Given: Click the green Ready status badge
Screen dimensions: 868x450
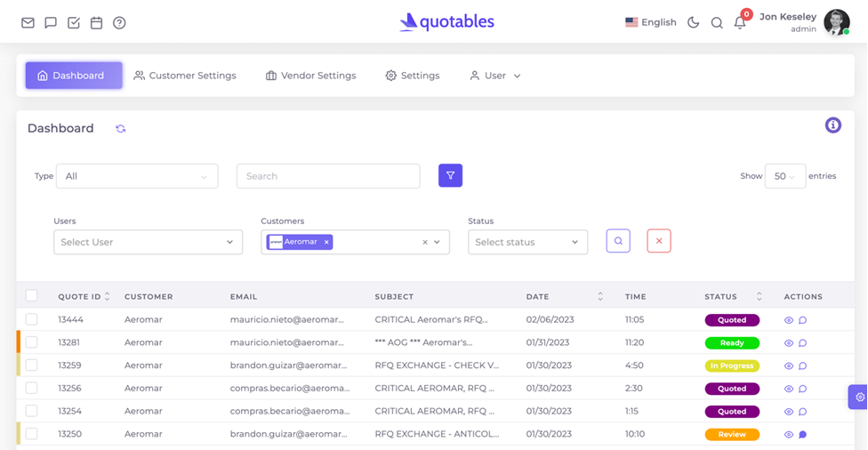Looking at the screenshot, I should click(x=732, y=343).
